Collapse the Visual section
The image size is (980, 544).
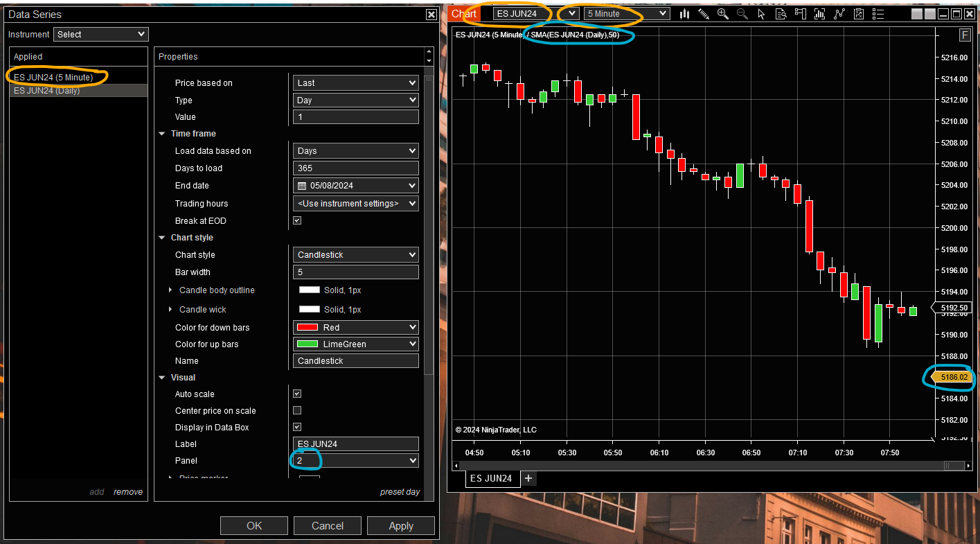coord(162,378)
